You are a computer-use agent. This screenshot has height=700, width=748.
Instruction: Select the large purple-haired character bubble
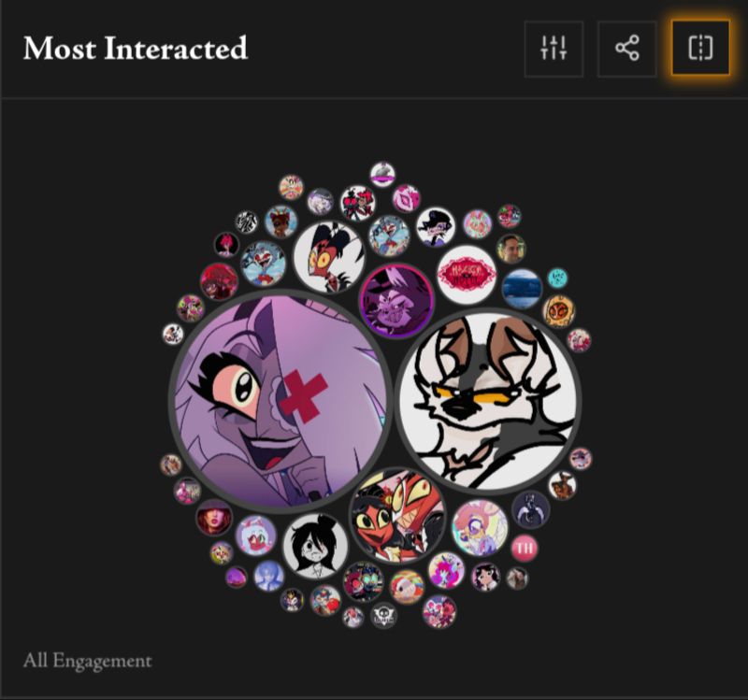[x=280, y=401]
